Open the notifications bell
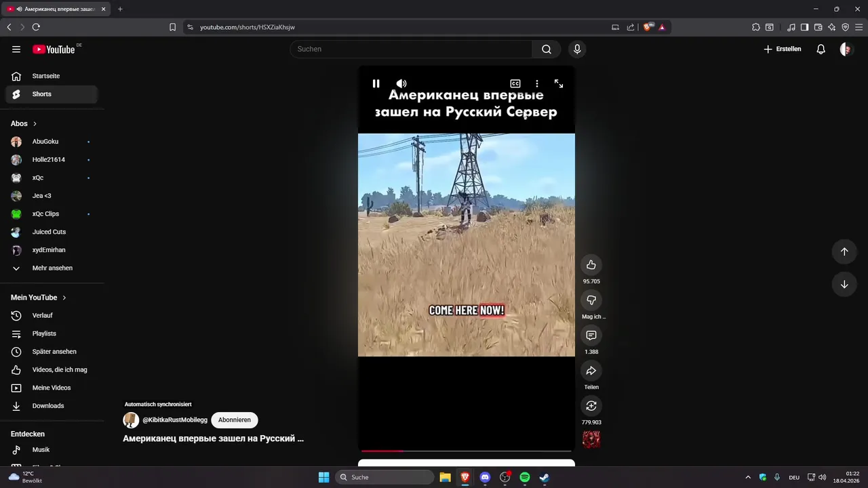The image size is (868, 488). [821, 49]
